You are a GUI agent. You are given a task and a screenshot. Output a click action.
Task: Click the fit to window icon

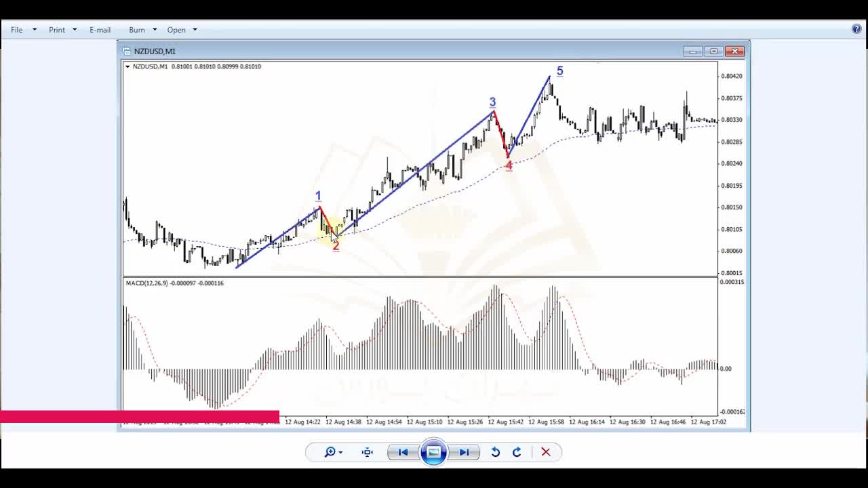point(368,452)
